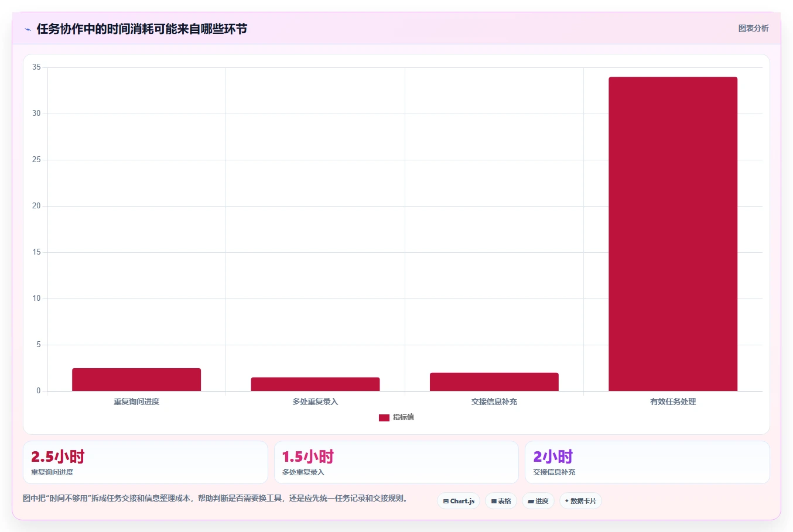Select the tall 有效任务处理 bar

tap(673, 234)
